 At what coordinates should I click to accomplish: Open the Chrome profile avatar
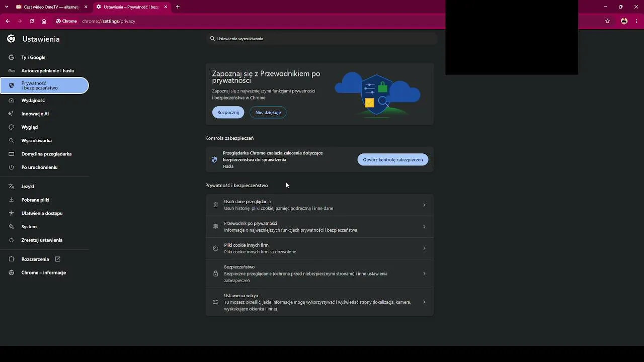tap(624, 21)
